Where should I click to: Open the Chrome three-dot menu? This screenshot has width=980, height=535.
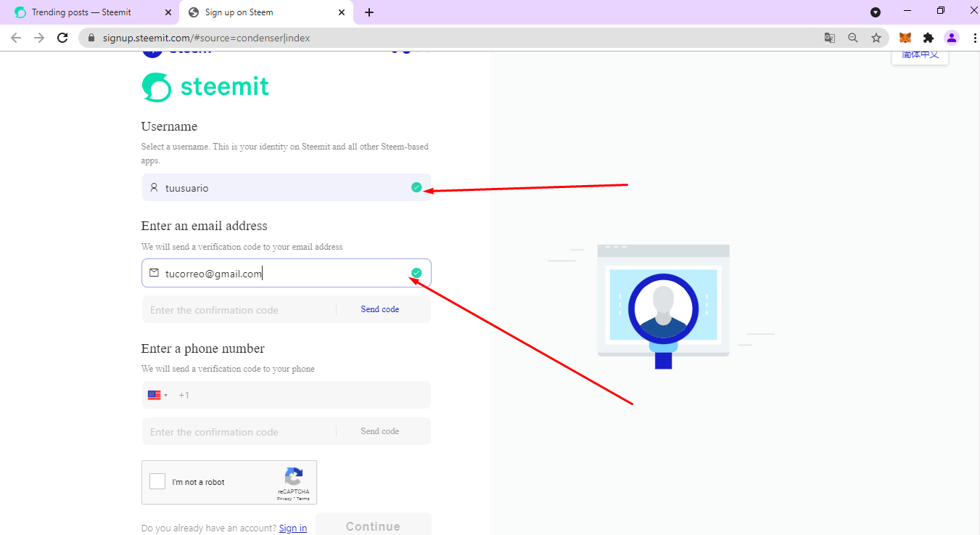[974, 38]
